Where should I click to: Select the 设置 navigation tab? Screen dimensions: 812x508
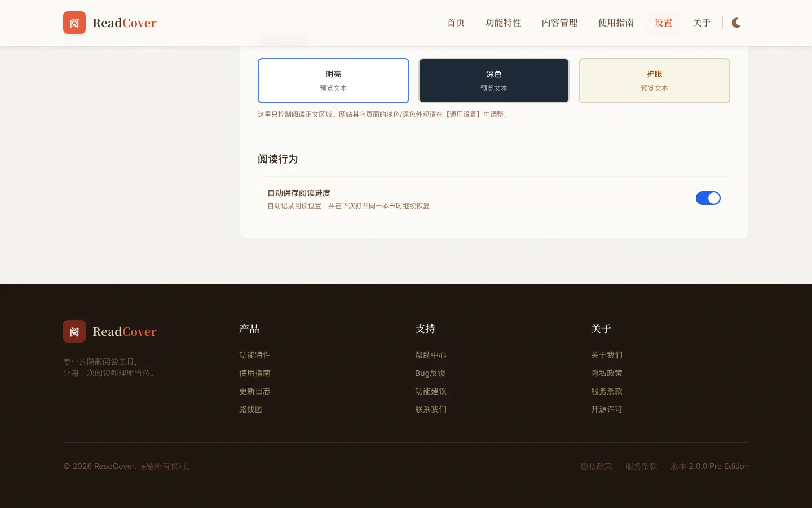tap(664, 23)
